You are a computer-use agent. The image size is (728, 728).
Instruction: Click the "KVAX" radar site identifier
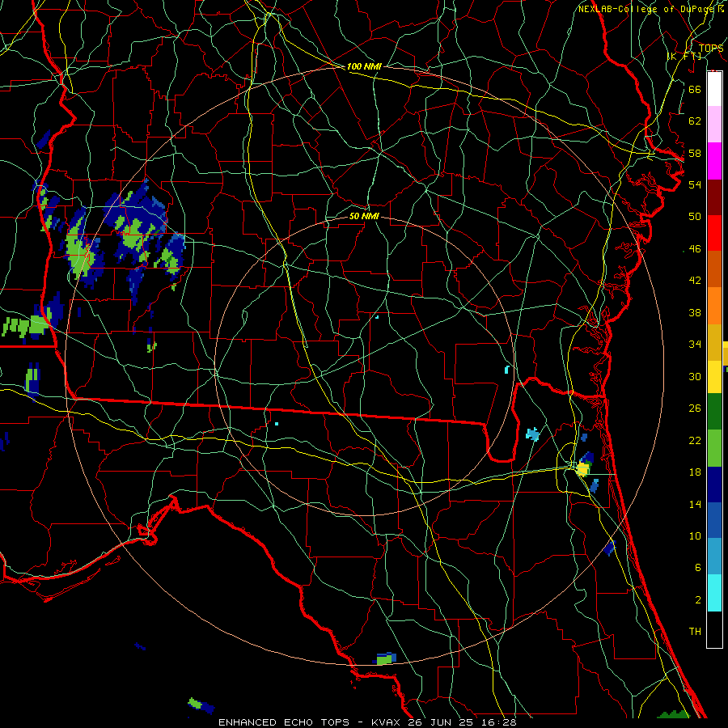(x=387, y=722)
